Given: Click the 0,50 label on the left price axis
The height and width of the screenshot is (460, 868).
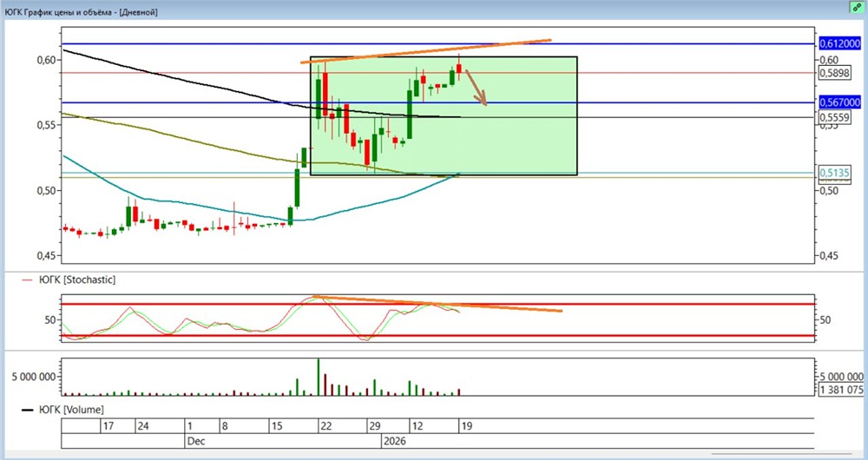Looking at the screenshot, I should (44, 190).
